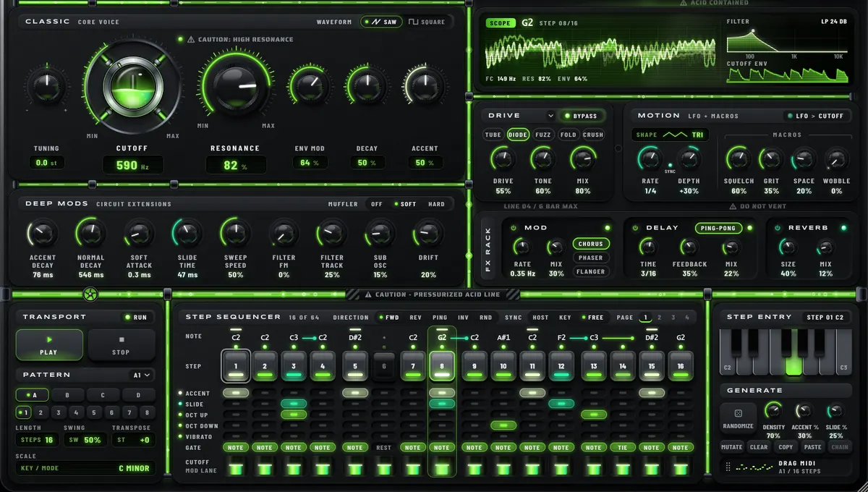Toggle Accent on step 1

tap(236, 393)
